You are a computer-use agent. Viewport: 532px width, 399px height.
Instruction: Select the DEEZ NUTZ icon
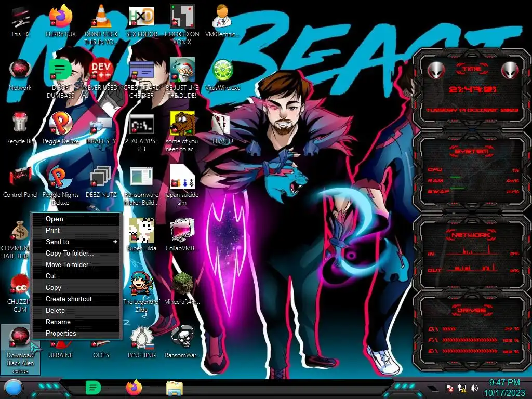click(x=101, y=182)
